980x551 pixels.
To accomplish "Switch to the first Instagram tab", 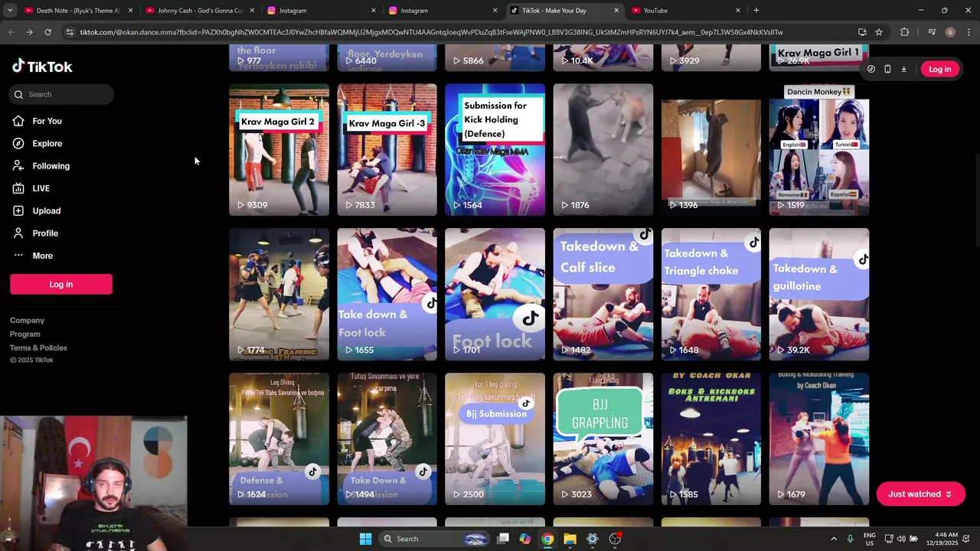I will pyautogui.click(x=322, y=11).
